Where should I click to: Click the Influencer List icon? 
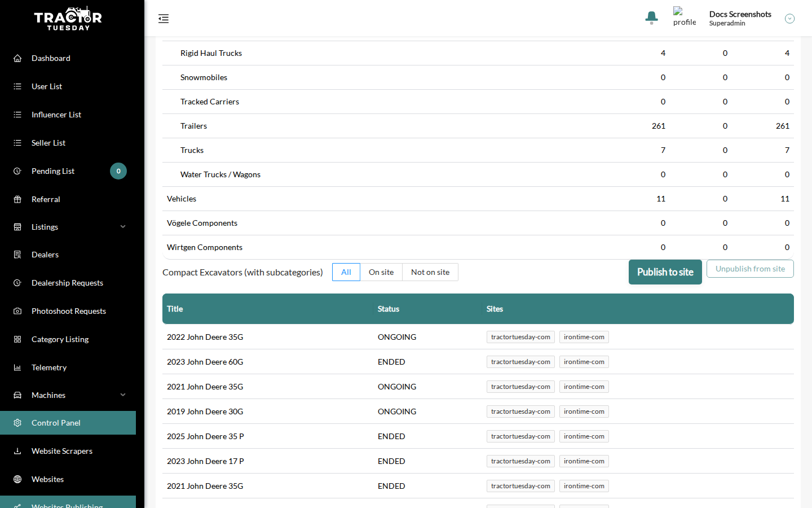17,115
